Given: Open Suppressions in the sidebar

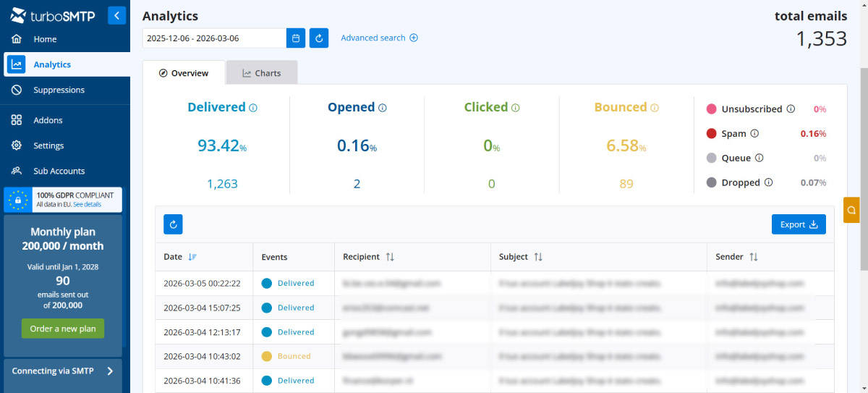Looking at the screenshot, I should click(59, 90).
